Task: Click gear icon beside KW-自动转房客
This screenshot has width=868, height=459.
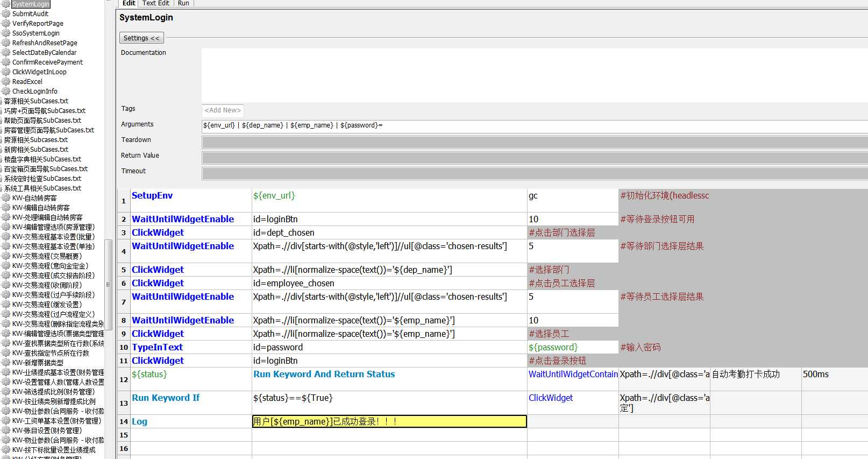Action: coord(6,198)
